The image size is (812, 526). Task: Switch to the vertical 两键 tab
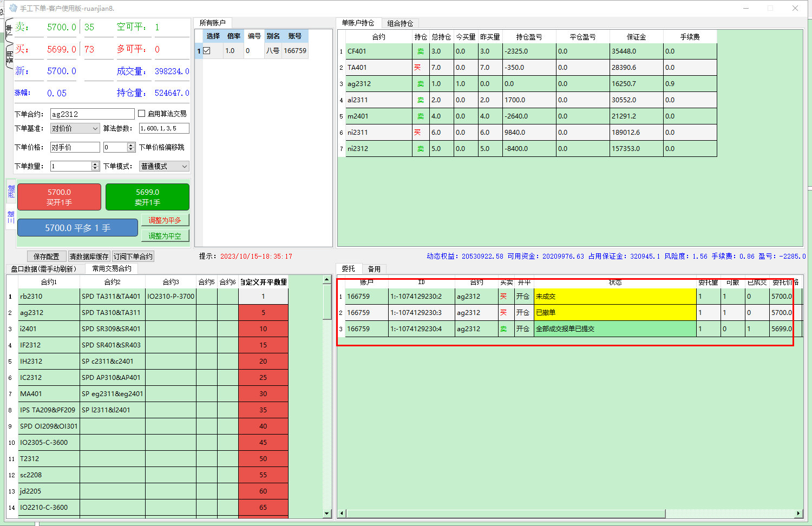(11, 191)
